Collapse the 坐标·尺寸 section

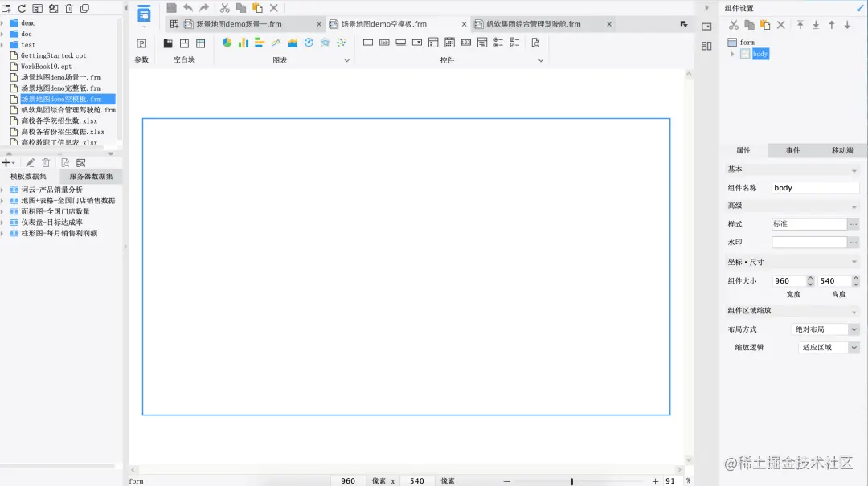point(854,263)
